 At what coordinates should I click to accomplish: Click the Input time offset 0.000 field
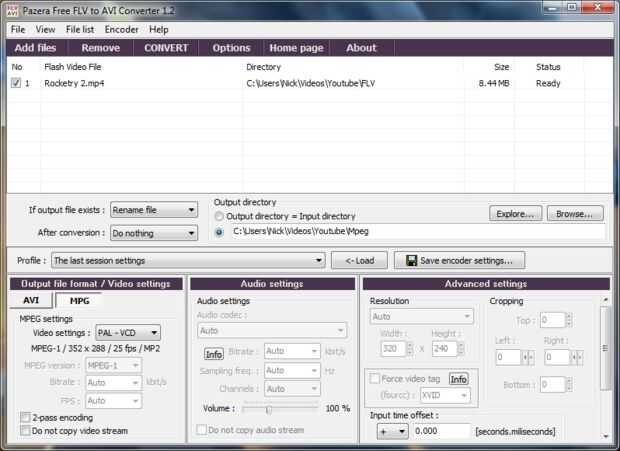442,431
